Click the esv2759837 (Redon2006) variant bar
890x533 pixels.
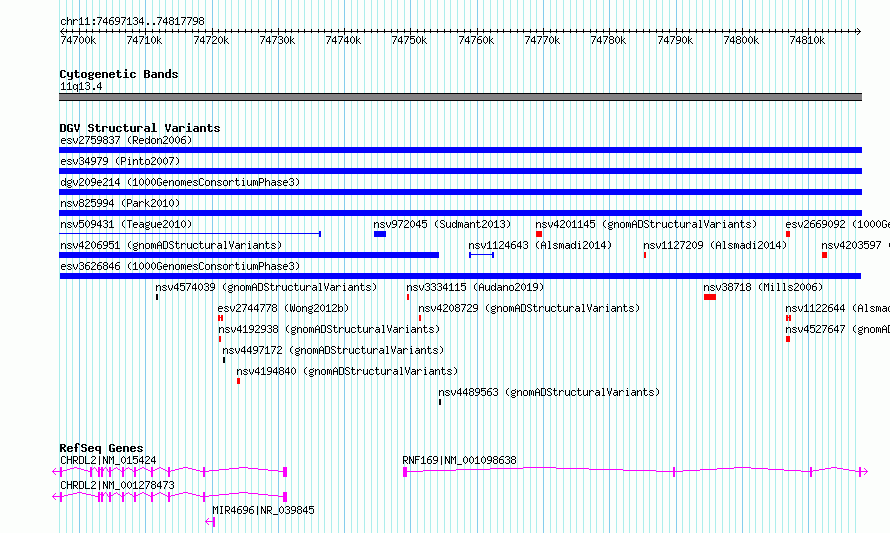(x=460, y=150)
